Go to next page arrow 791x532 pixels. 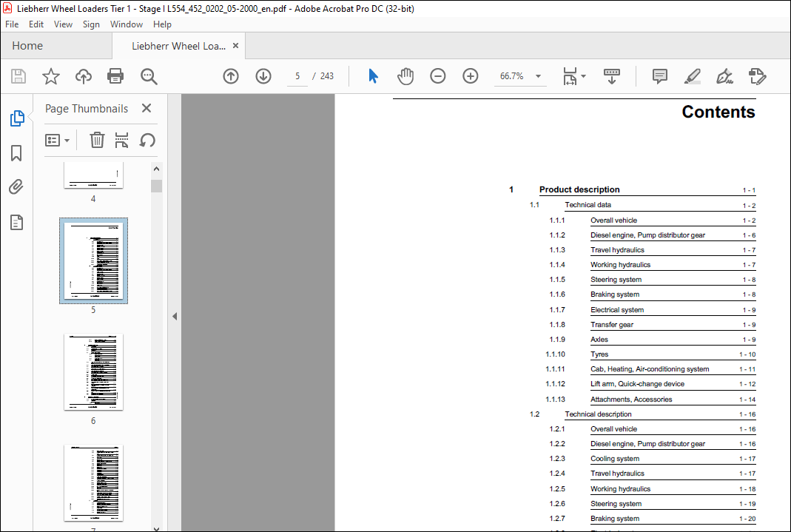263,76
